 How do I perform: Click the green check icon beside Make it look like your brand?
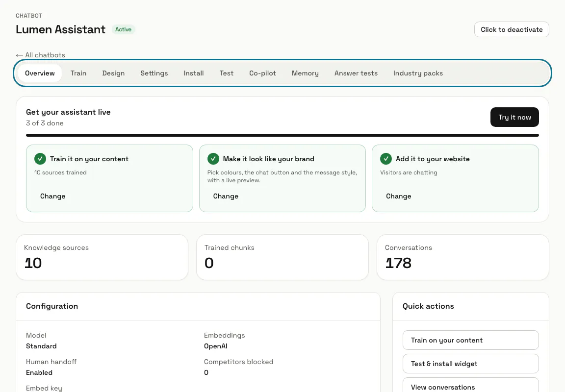tap(213, 158)
